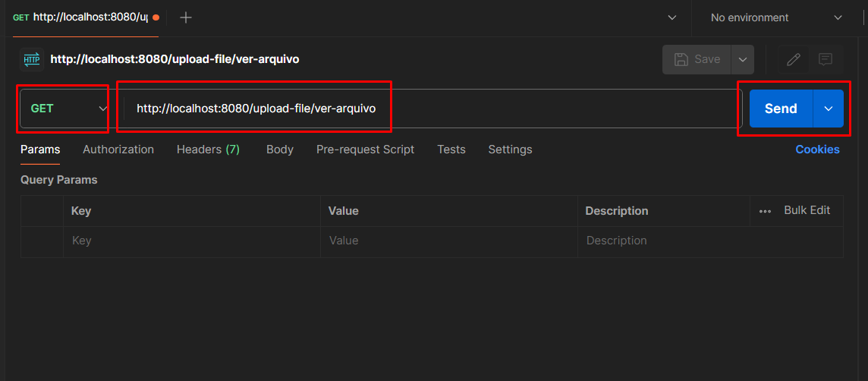
Task: Open a new request tab with plus icon
Action: (x=186, y=17)
